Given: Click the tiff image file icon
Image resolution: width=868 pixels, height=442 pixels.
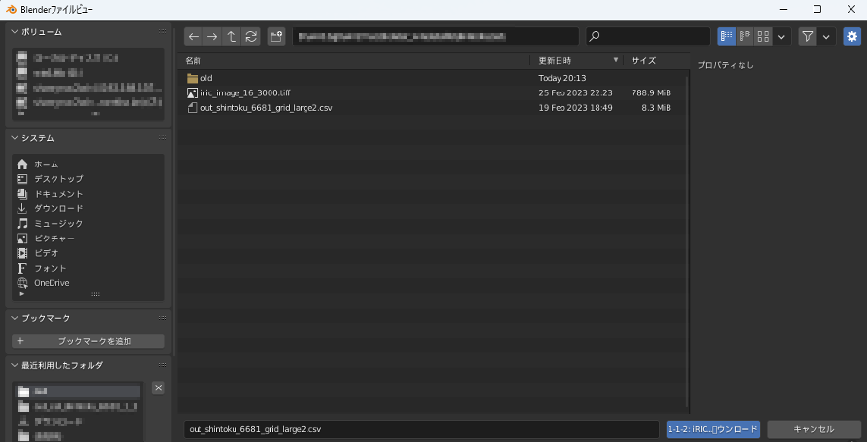Looking at the screenshot, I should point(192,93).
